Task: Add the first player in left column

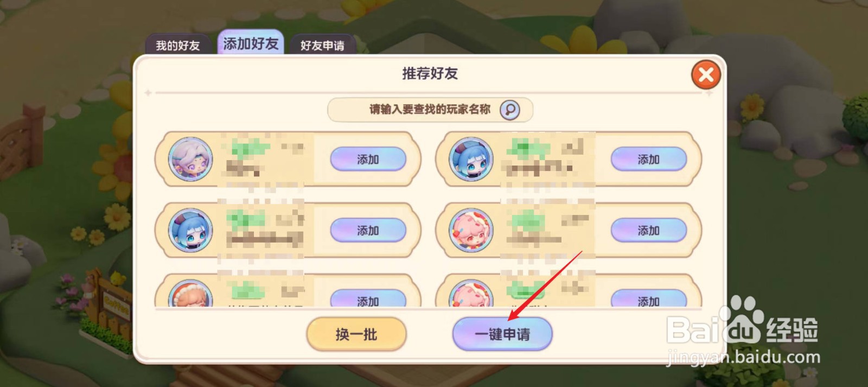Action: [x=368, y=159]
